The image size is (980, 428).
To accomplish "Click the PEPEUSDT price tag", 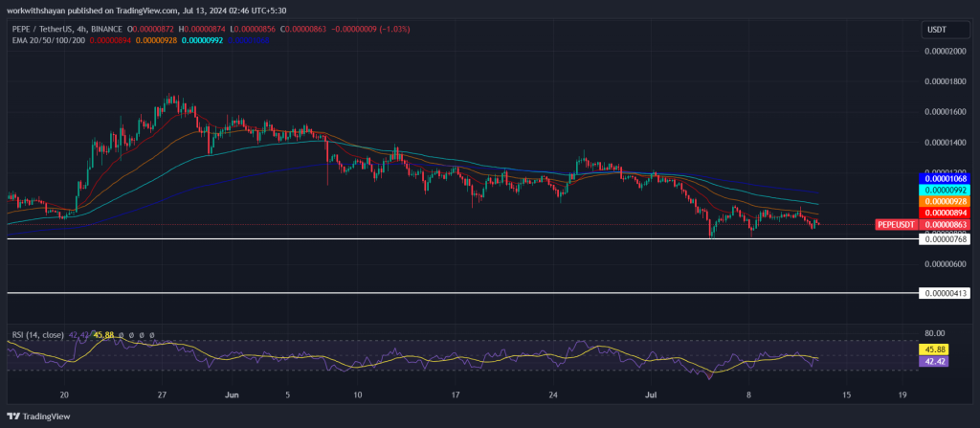I will [896, 225].
